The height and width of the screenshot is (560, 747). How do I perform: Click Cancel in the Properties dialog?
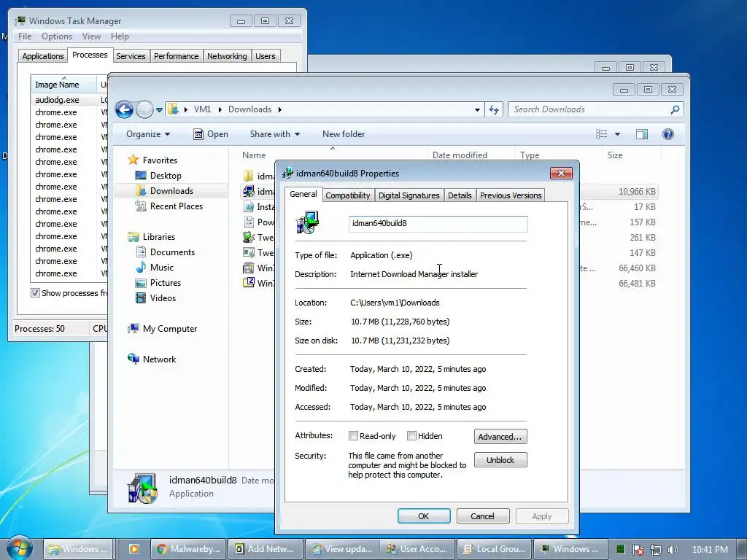coord(483,516)
